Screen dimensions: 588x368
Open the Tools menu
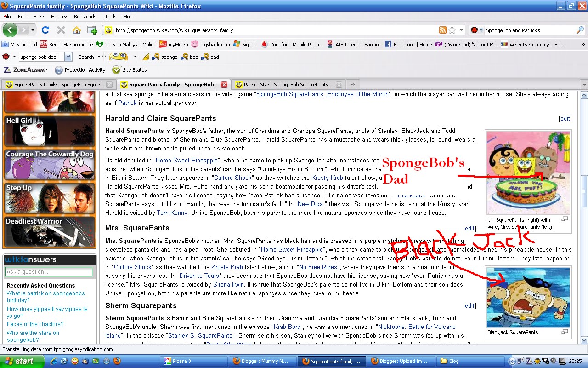[x=111, y=17]
